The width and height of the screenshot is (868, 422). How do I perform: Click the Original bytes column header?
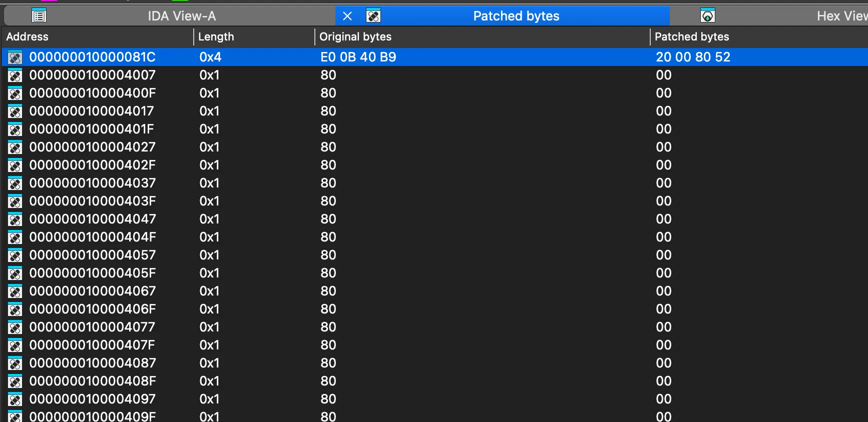pyautogui.click(x=355, y=36)
